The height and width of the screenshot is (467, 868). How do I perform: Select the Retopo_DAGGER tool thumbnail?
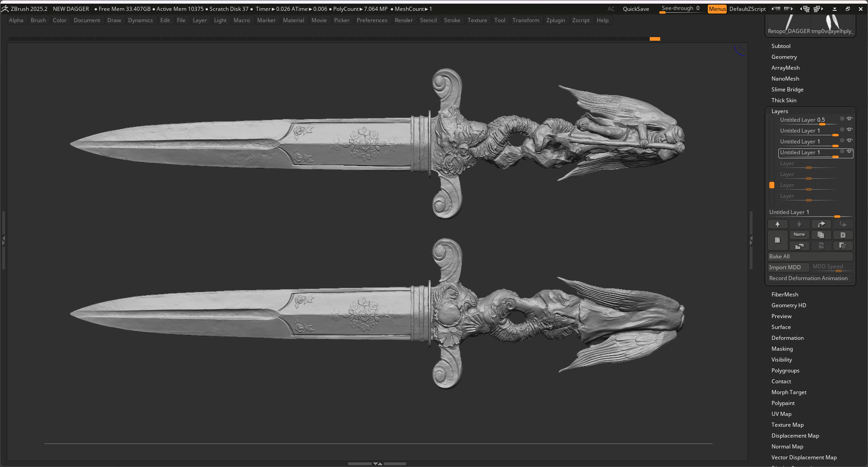coord(788,24)
